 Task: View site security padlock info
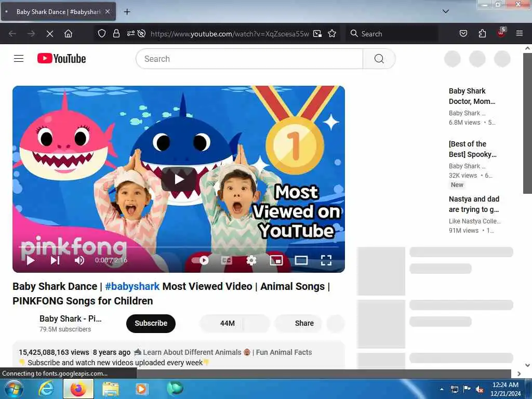click(116, 33)
